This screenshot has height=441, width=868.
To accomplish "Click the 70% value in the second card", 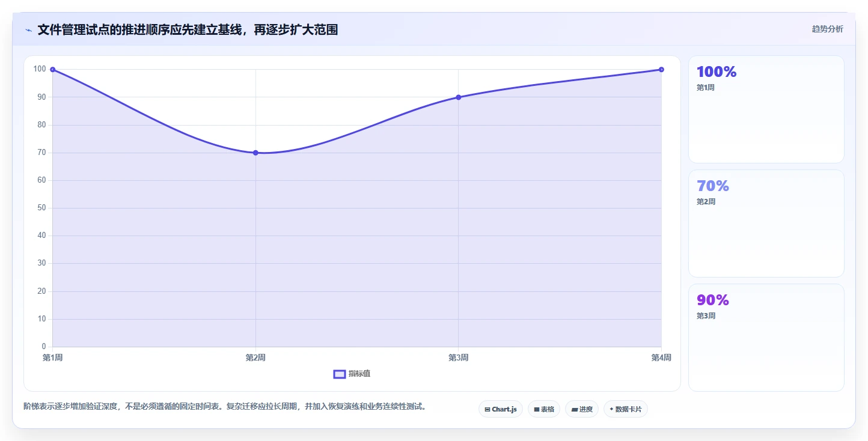I will point(713,186).
